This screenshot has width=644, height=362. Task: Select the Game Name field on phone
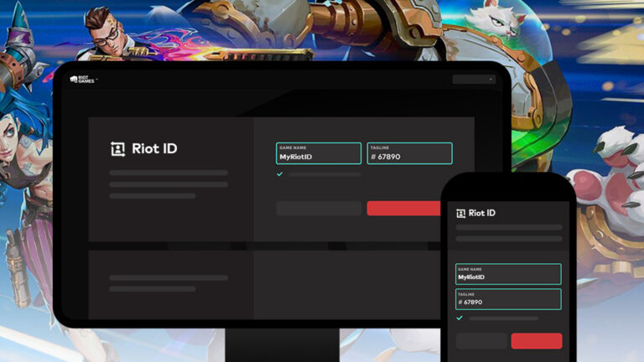[x=508, y=274]
